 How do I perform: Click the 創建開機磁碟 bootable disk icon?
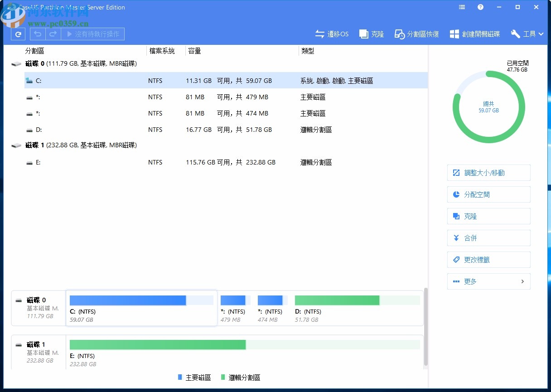[474, 34]
